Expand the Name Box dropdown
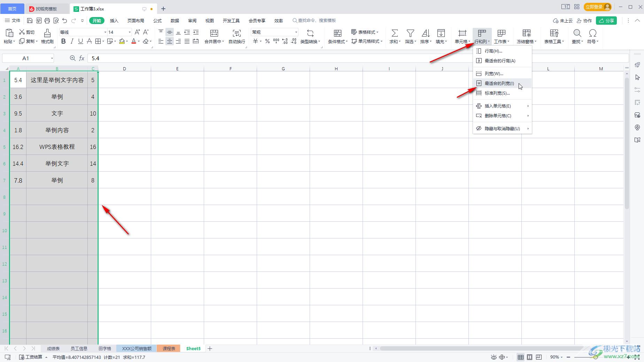This screenshot has height=362, width=644. click(52, 58)
